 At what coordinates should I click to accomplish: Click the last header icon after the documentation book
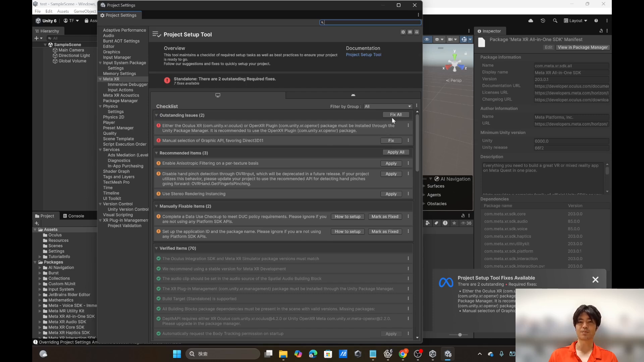[x=417, y=32]
